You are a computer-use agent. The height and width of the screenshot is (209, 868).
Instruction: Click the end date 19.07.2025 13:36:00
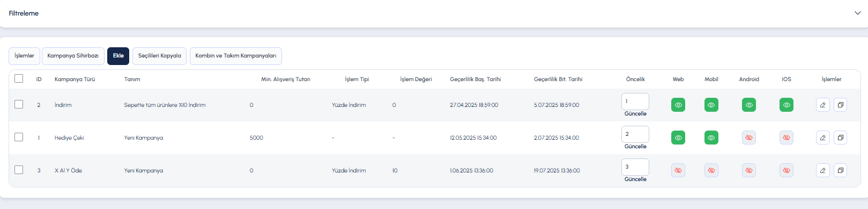pyautogui.click(x=557, y=170)
